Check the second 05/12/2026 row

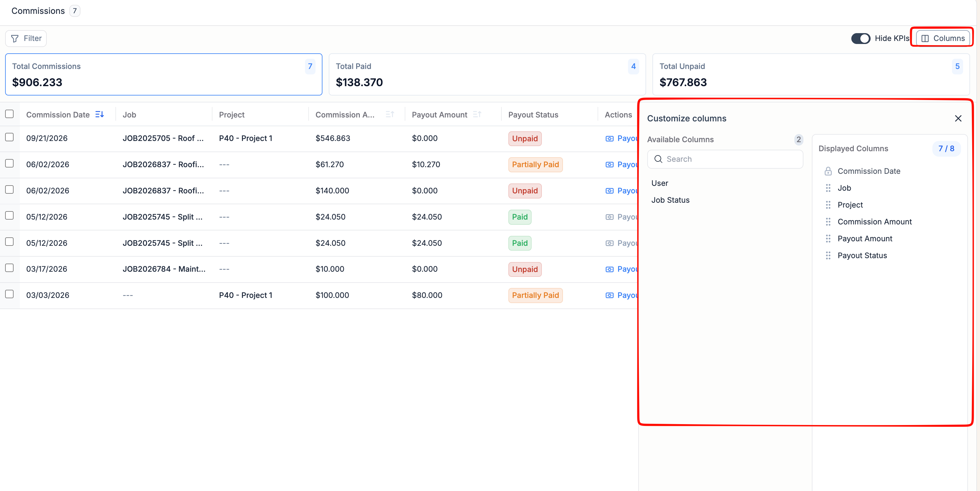tap(10, 242)
